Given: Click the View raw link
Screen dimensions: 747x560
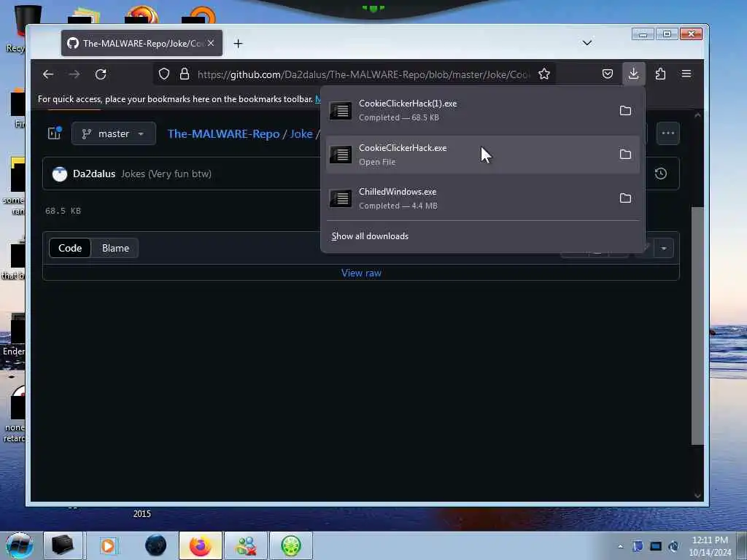Looking at the screenshot, I should tap(361, 273).
